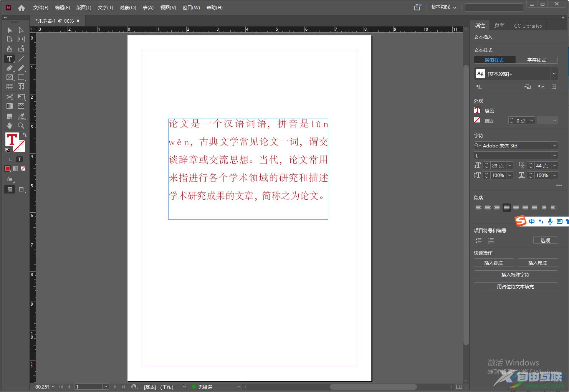The image size is (569, 392).
Task: Open stroke weight 0 点 dropdown
Action: (x=531, y=121)
